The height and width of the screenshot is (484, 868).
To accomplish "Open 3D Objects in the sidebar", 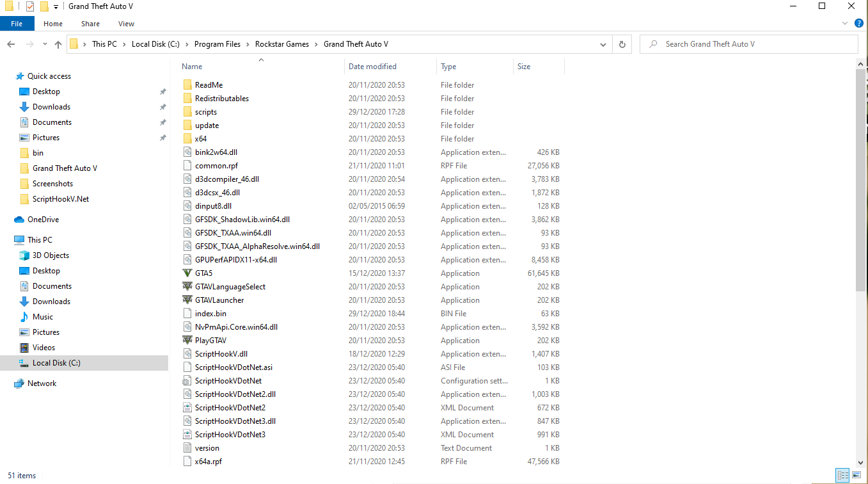I will point(51,255).
